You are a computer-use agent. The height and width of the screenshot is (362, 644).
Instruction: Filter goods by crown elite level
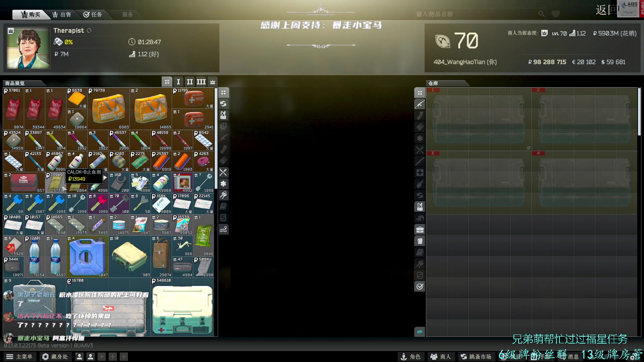pyautogui.click(x=212, y=82)
